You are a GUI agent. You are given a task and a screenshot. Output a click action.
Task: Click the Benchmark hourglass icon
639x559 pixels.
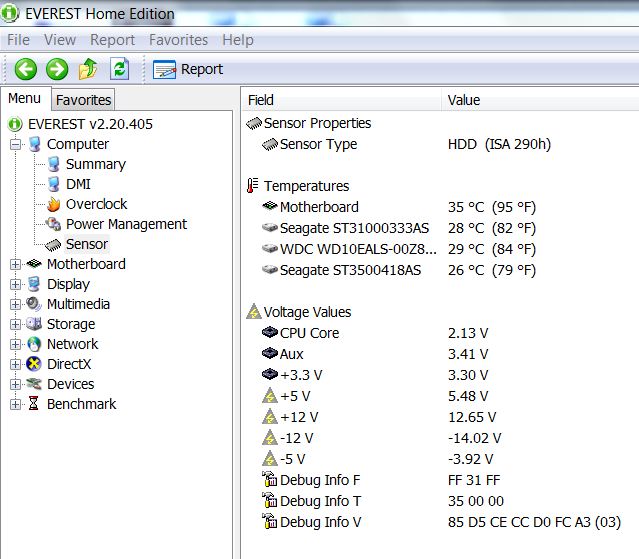(34, 403)
